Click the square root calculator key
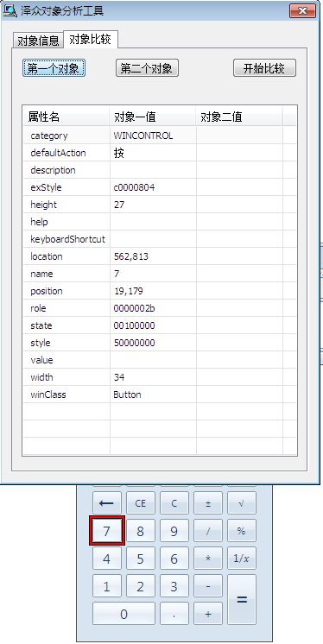 point(242,503)
